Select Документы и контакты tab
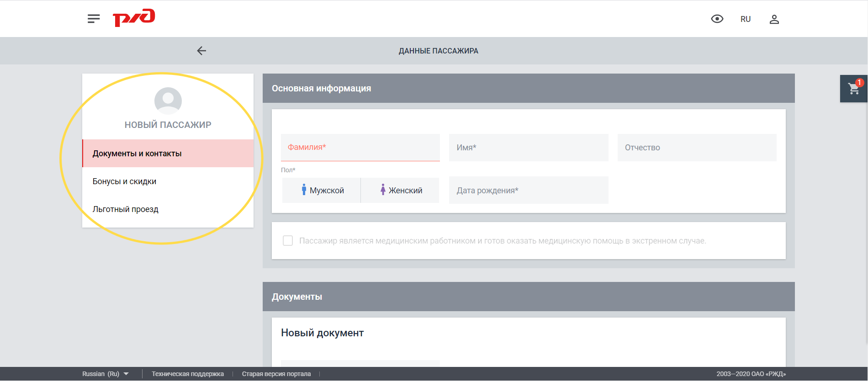 point(168,154)
